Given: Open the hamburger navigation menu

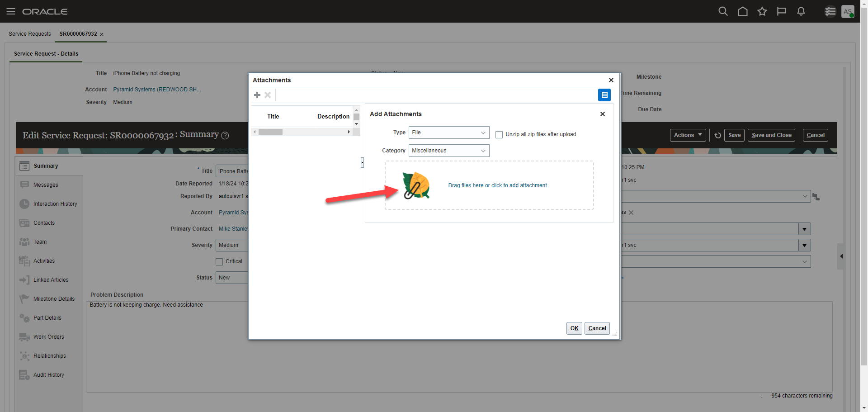Looking at the screenshot, I should [11, 11].
